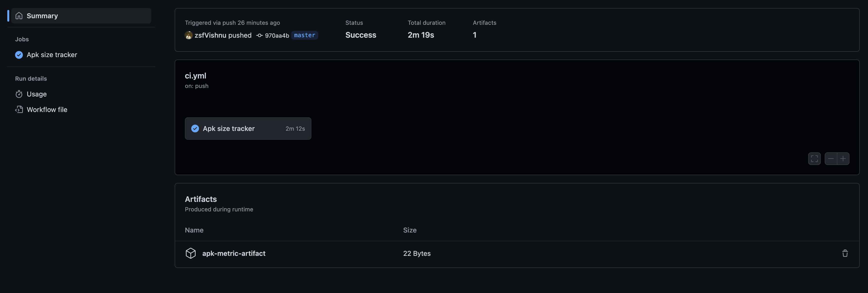Image resolution: width=868 pixels, height=293 pixels.
Task: Zoom in the workflow graph with the plus control
Action: click(x=843, y=158)
